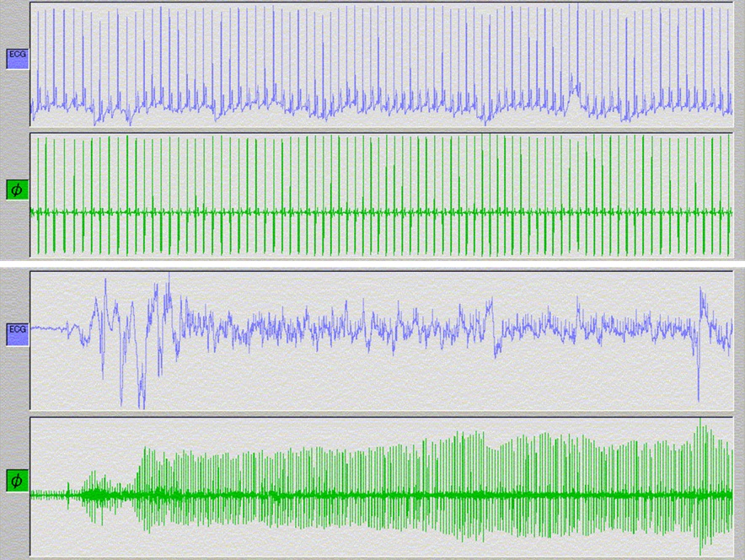Select the green φ channel label in the upper recording
The width and height of the screenshot is (745, 560).
pyautogui.click(x=18, y=189)
